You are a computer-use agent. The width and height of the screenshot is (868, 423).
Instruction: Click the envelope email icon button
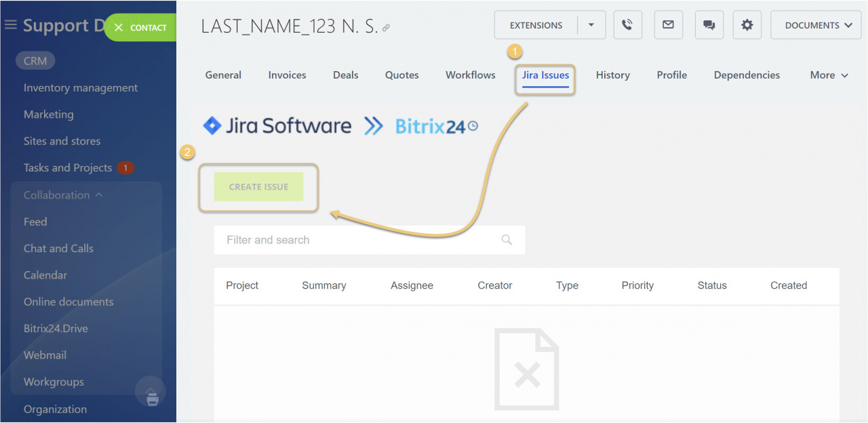click(x=668, y=25)
